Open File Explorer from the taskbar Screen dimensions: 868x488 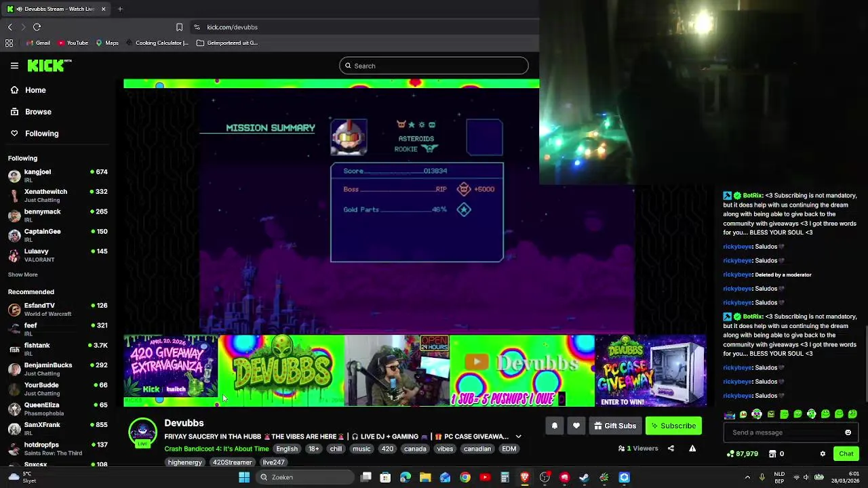(425, 477)
